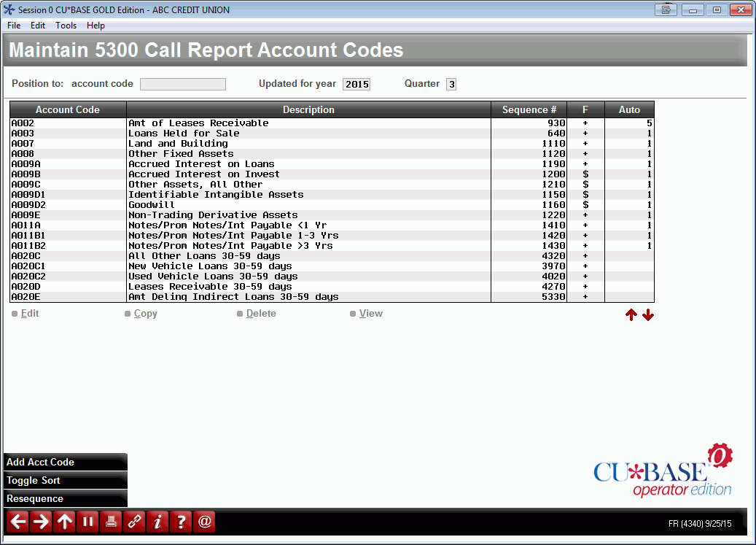The image size is (756, 545).
Task: Click sequence number 930
Action: 556,123
